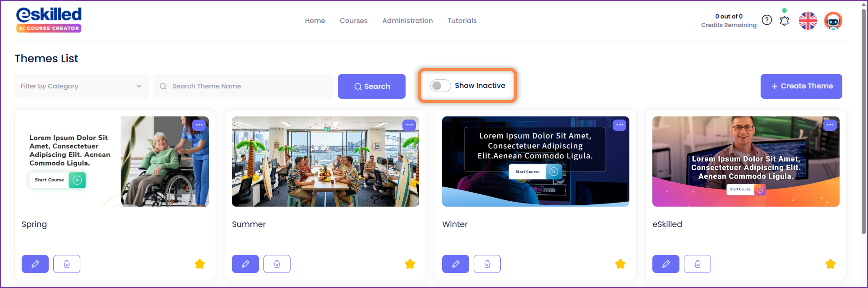Click the Create Theme button

pyautogui.click(x=801, y=86)
